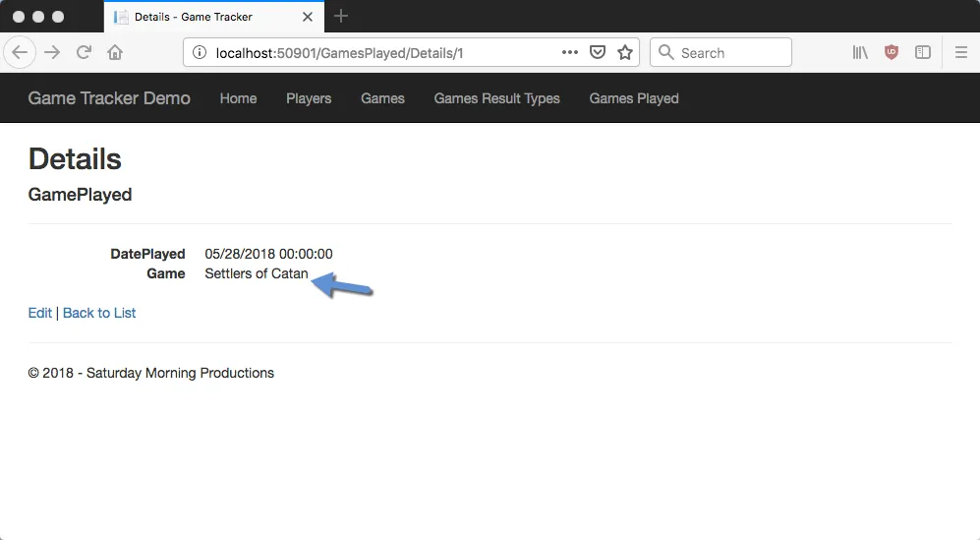Select the Details - Game Tracker tab

coord(213,17)
